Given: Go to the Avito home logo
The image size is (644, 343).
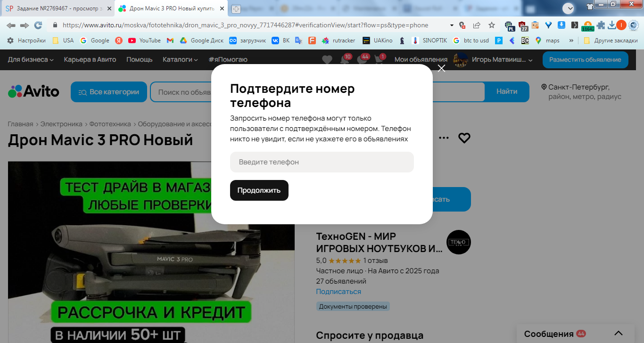Looking at the screenshot, I should pos(33,91).
